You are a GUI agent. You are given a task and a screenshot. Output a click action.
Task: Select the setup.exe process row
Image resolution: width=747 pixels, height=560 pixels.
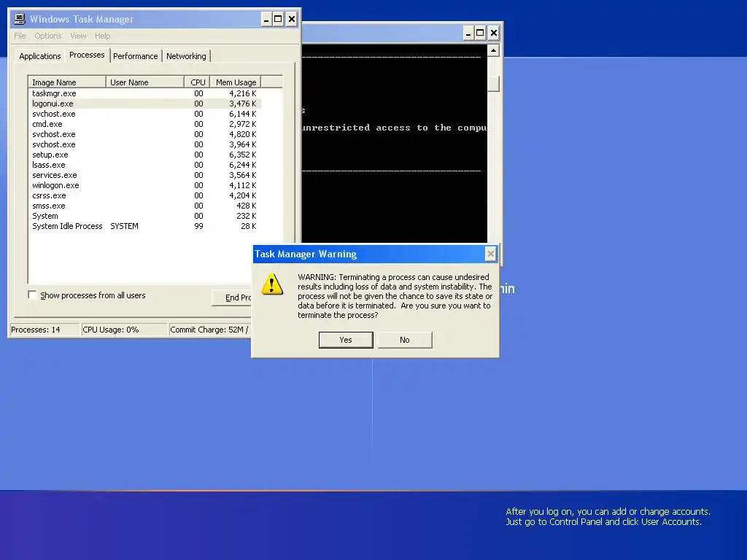144,155
